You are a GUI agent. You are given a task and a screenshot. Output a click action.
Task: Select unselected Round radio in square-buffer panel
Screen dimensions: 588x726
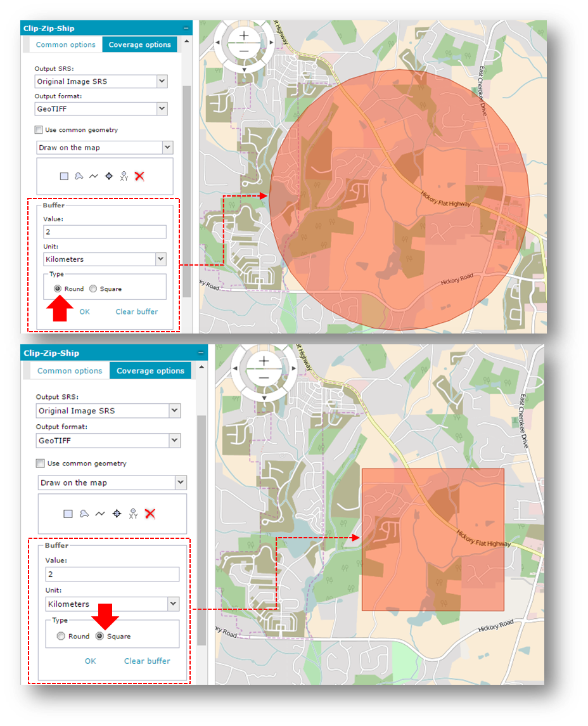click(x=61, y=636)
